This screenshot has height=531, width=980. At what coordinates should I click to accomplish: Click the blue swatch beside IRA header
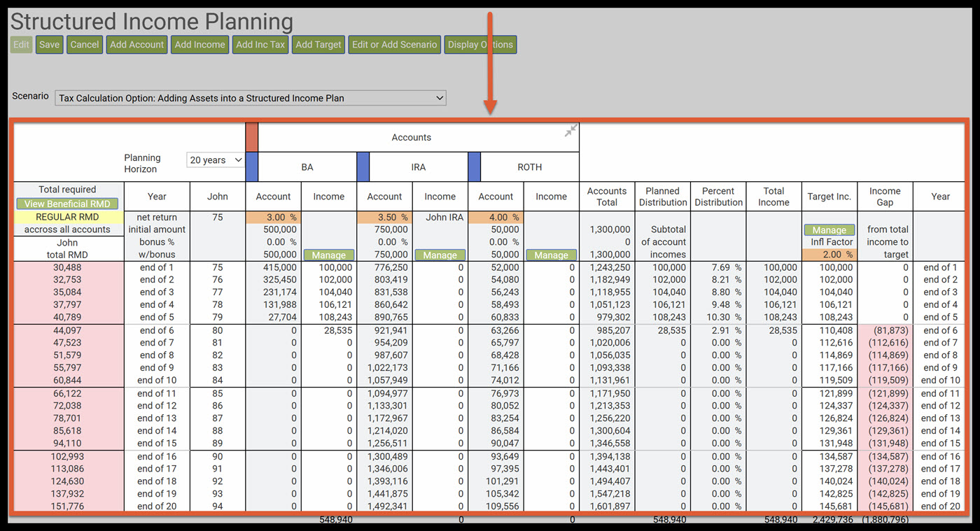pyautogui.click(x=363, y=167)
